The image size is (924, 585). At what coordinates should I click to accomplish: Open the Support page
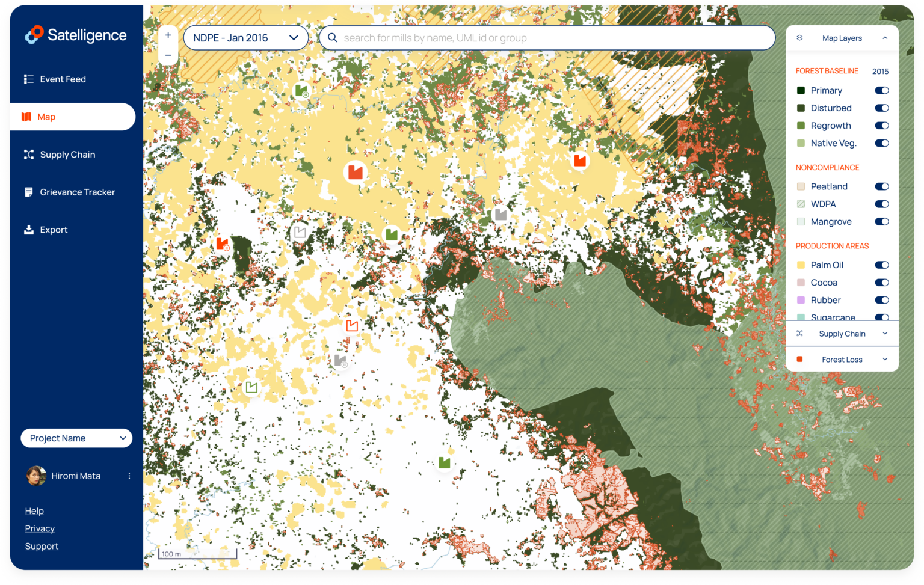[42, 546]
